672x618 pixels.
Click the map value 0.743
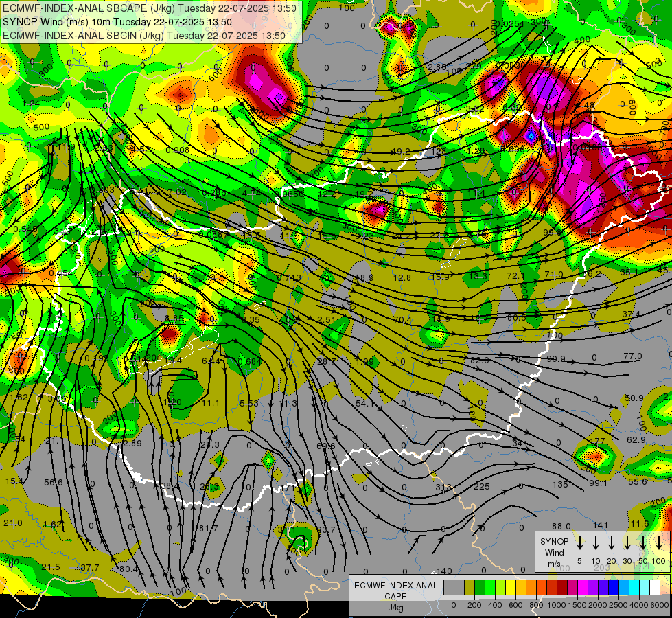[289, 277]
